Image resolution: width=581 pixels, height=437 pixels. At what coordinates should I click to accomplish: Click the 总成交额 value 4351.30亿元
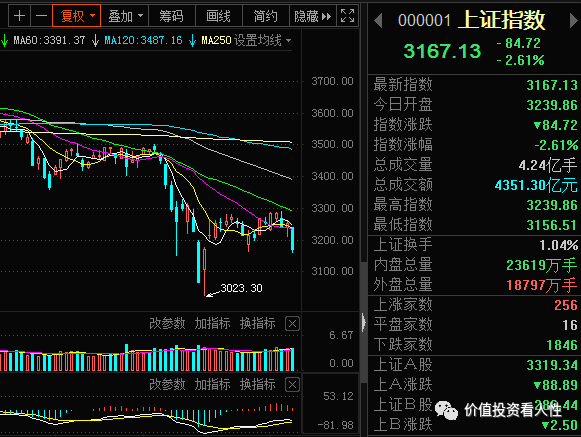coord(536,185)
